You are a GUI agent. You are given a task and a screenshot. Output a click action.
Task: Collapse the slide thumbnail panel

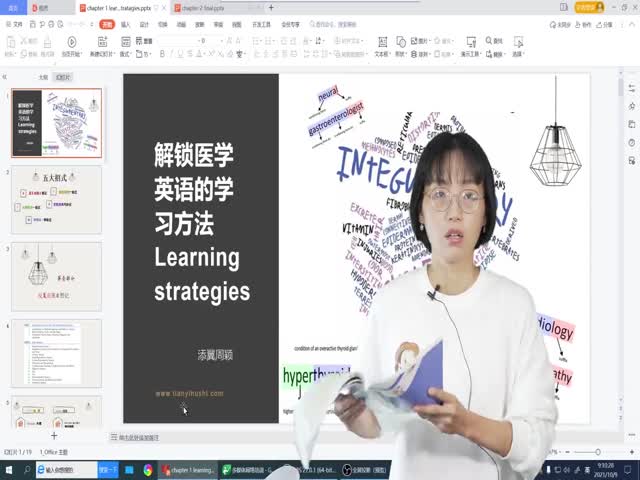tap(5, 77)
